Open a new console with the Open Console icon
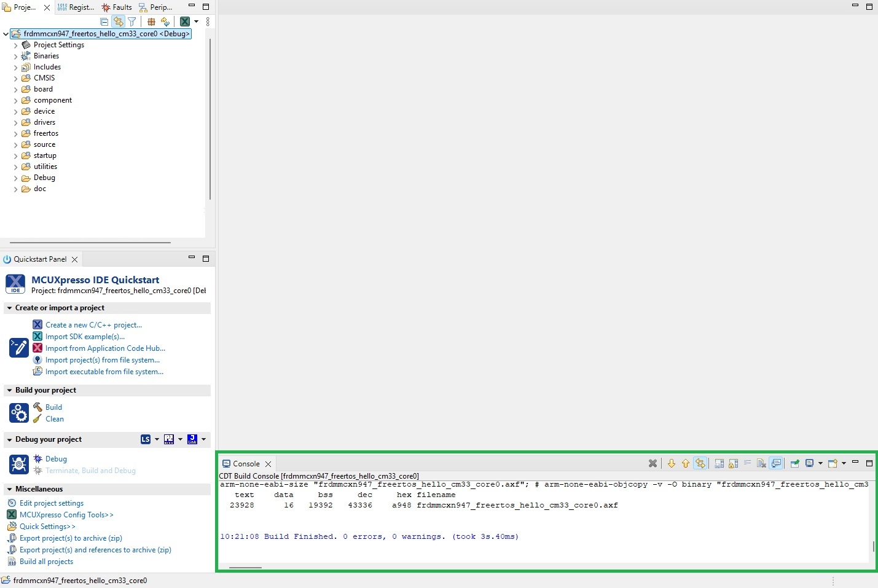 [x=833, y=463]
